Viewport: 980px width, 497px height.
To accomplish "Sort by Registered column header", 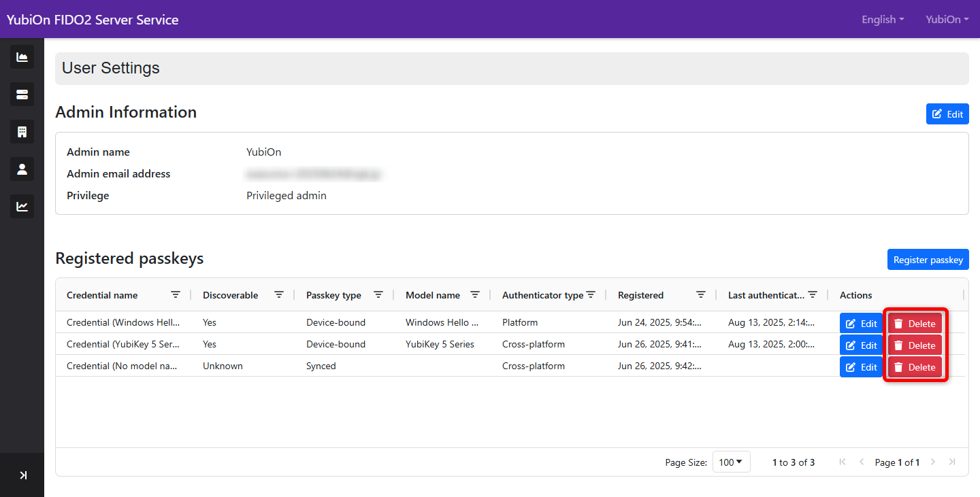I will coord(640,295).
